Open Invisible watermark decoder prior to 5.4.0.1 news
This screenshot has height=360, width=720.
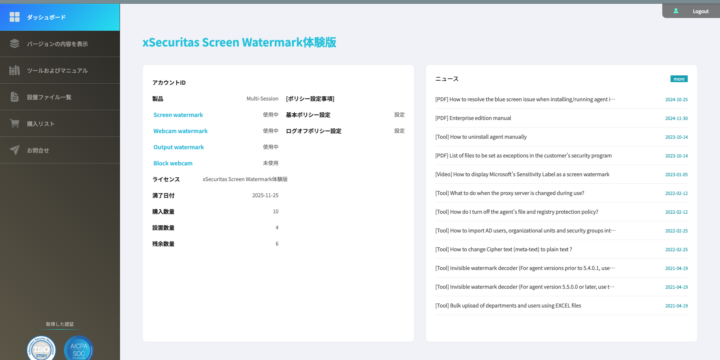coord(525,268)
